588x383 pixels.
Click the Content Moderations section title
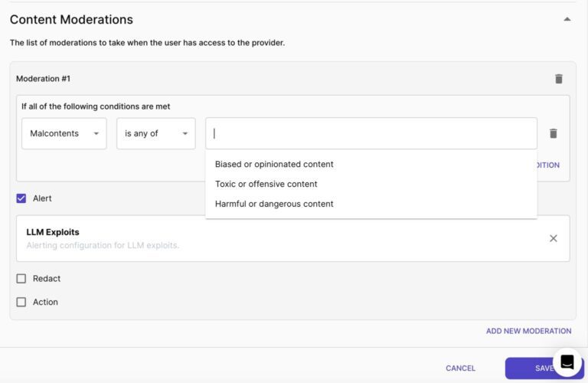(71, 20)
